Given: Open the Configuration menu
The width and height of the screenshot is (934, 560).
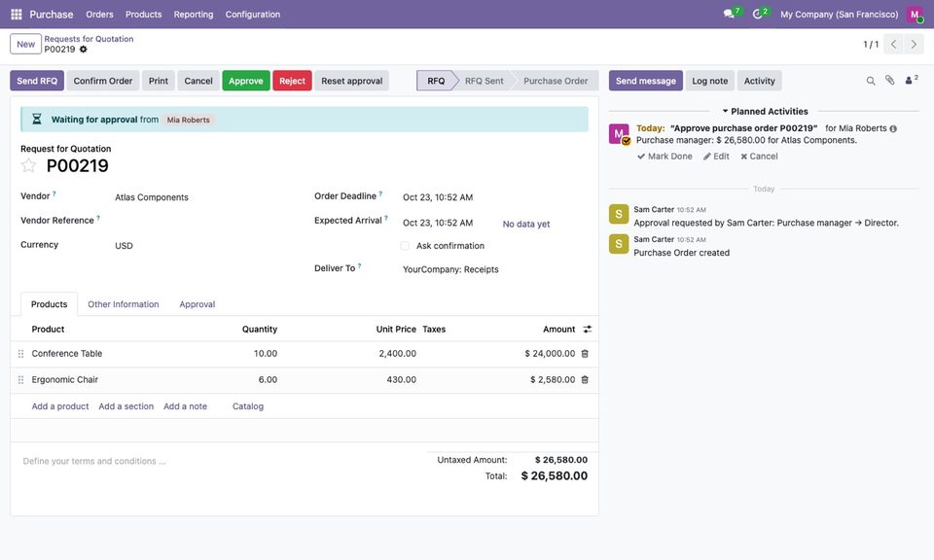Looking at the screenshot, I should point(253,15).
